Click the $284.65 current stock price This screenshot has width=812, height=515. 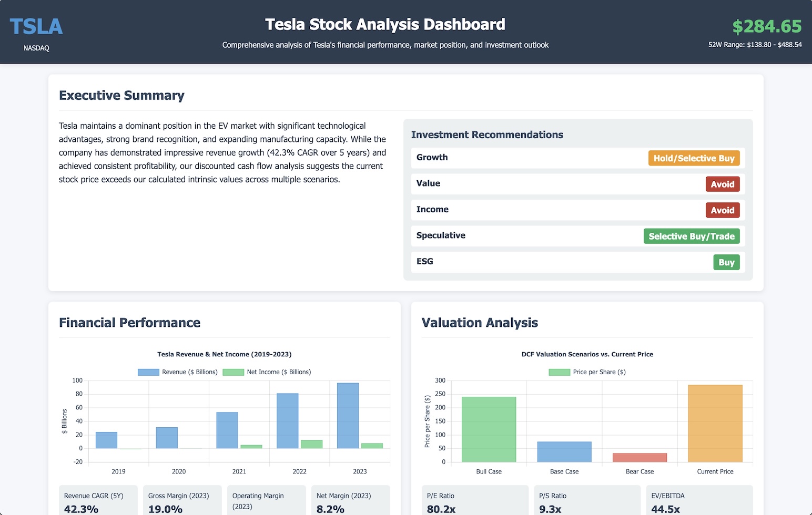[767, 26]
